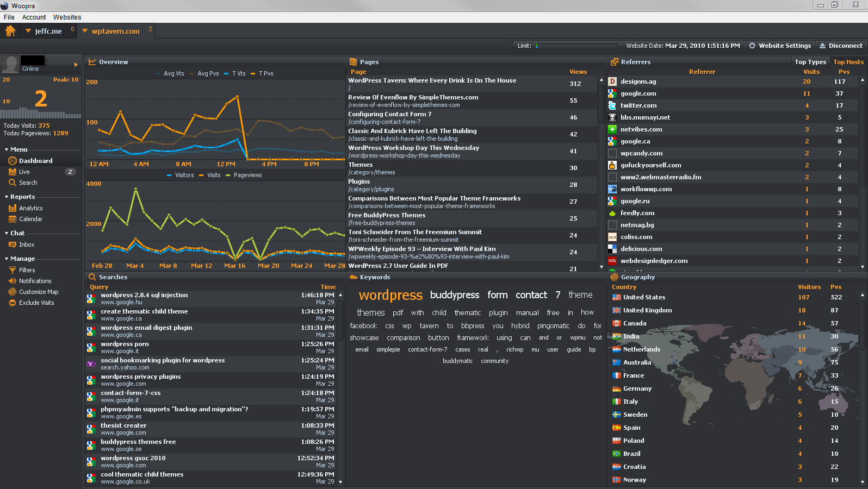Expand the Online status arrow

[76, 65]
